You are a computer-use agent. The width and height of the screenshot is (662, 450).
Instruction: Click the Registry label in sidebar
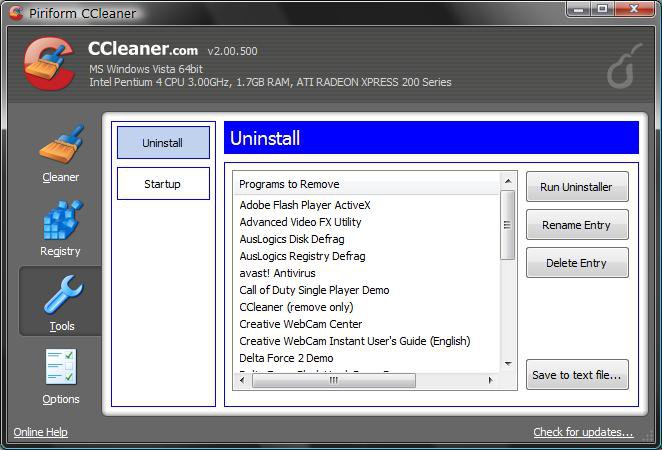coord(60,251)
